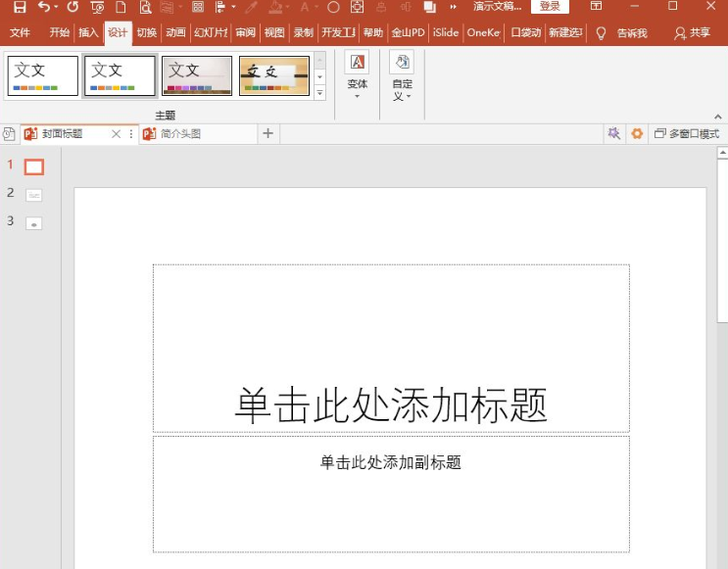
Task: Click the vertical scrollbar up arrow
Action: 722,152
